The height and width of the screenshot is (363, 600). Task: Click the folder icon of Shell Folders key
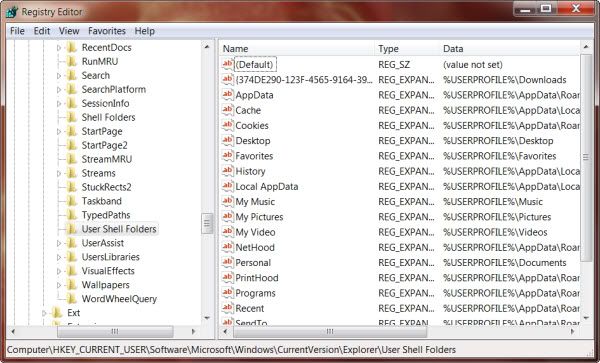coord(72,117)
